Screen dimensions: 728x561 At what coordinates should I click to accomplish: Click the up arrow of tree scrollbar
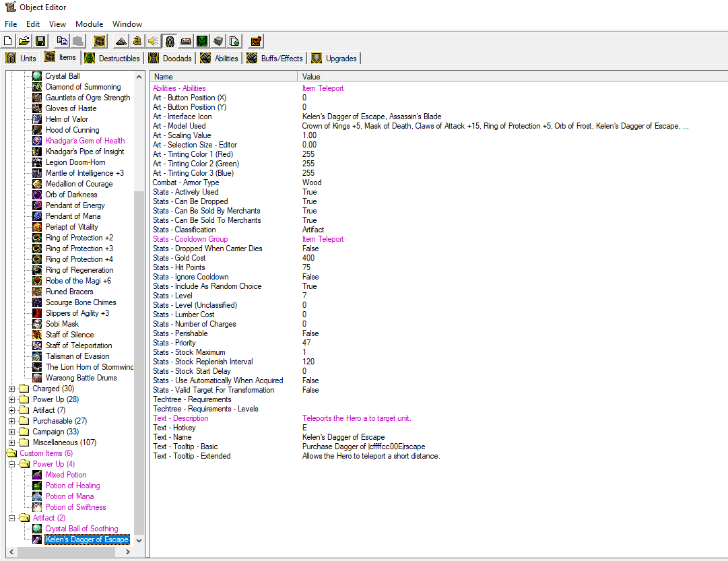coord(139,77)
